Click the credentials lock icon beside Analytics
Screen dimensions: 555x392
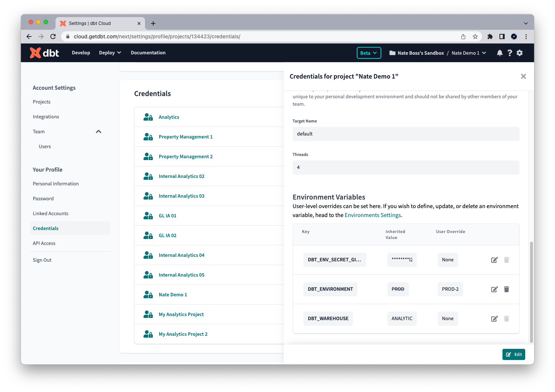[x=148, y=117]
